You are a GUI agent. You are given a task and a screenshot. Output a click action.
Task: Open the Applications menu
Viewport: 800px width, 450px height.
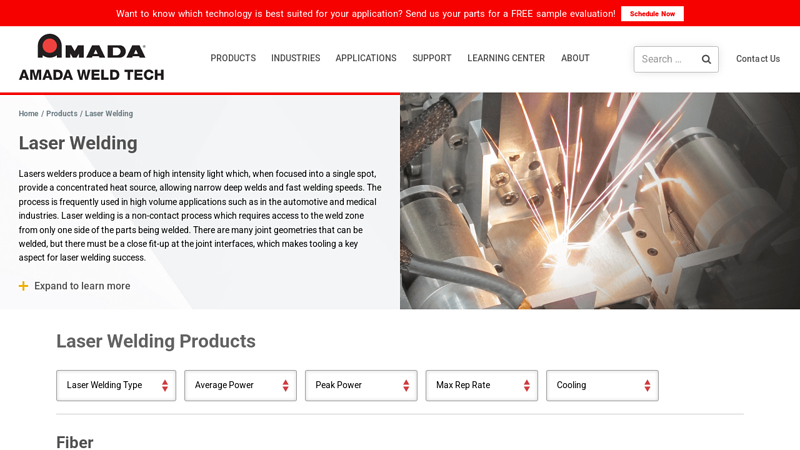366,58
